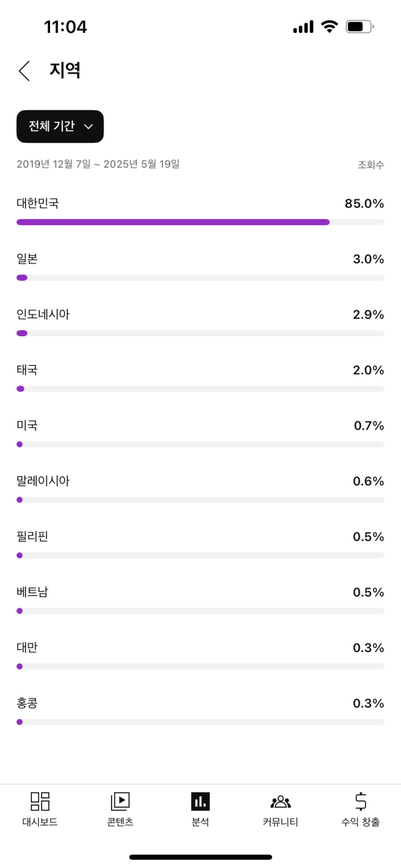
Task: Tap the back arrow icon
Action: point(25,71)
